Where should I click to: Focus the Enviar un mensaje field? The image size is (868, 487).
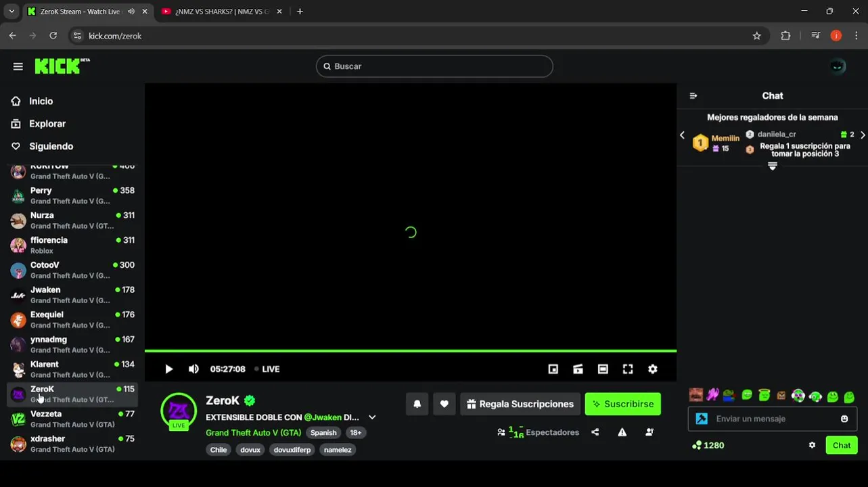coord(773,419)
